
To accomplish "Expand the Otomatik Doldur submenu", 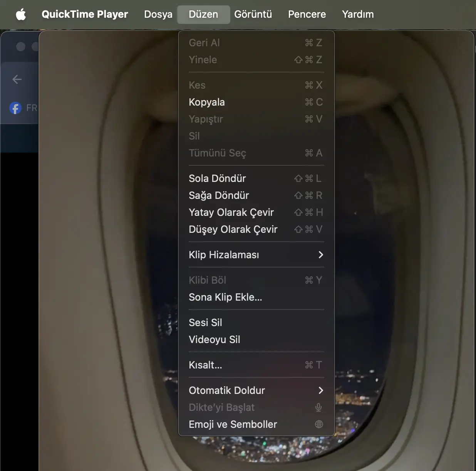I will 256,390.
